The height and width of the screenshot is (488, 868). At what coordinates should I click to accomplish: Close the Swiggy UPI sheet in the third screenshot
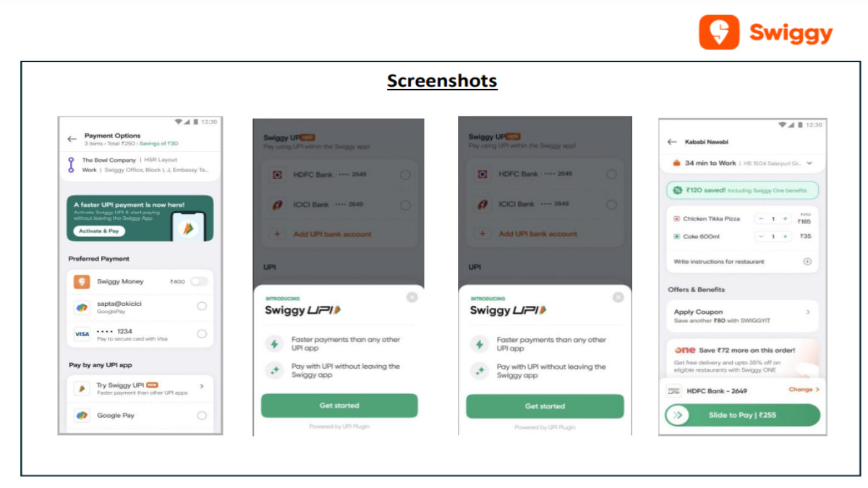618,297
